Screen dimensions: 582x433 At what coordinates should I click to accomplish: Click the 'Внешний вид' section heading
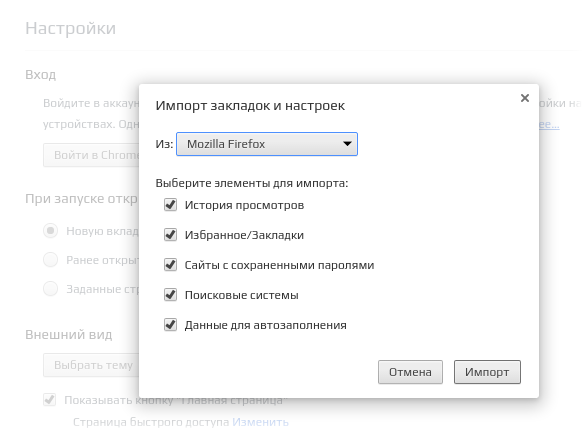(x=69, y=335)
